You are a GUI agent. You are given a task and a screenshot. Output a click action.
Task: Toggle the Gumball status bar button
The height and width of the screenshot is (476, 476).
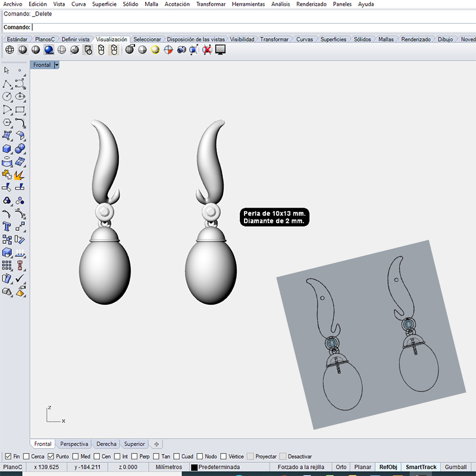[x=455, y=467]
